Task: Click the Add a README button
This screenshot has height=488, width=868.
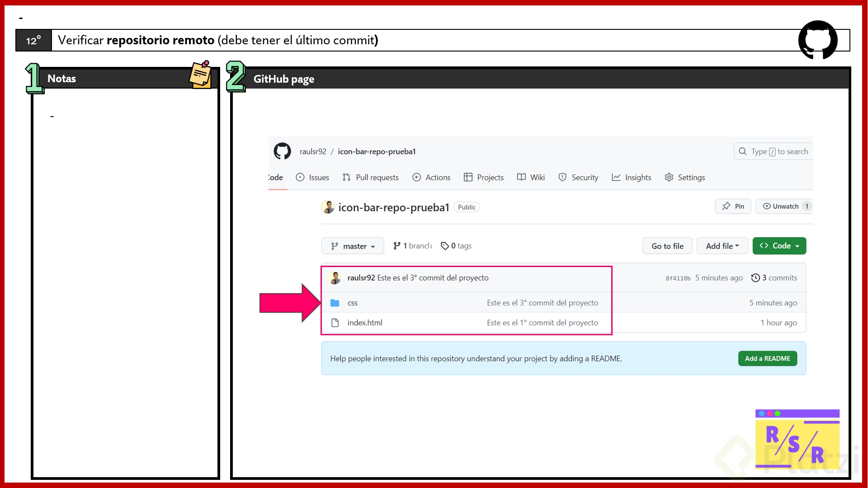Action: (x=768, y=358)
